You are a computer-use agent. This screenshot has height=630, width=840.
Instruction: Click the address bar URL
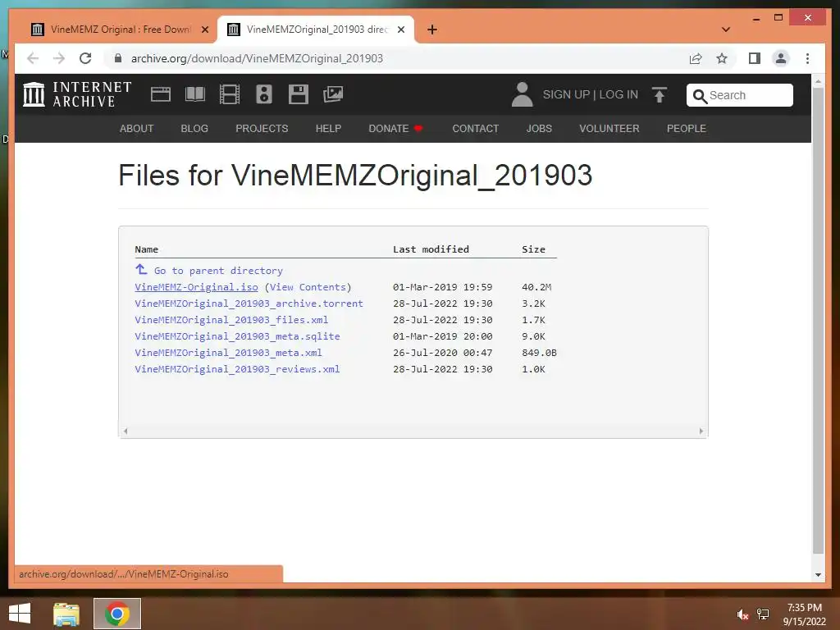[x=257, y=58]
